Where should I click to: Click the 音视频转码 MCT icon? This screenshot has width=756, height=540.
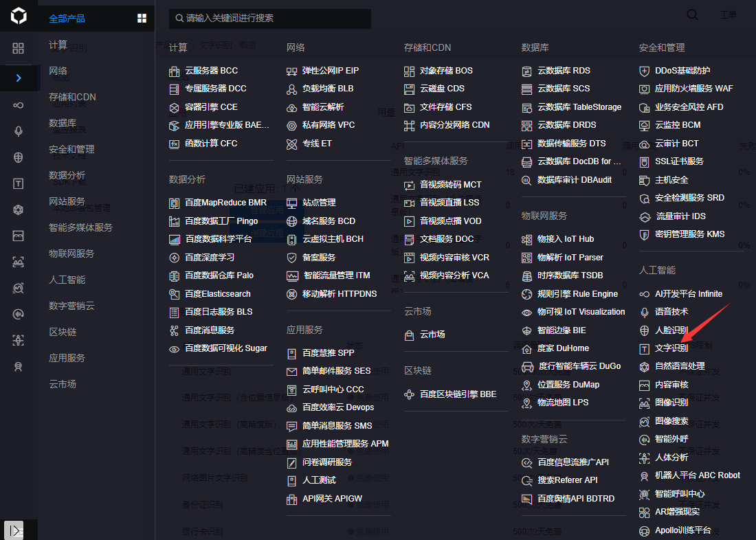[x=410, y=185]
